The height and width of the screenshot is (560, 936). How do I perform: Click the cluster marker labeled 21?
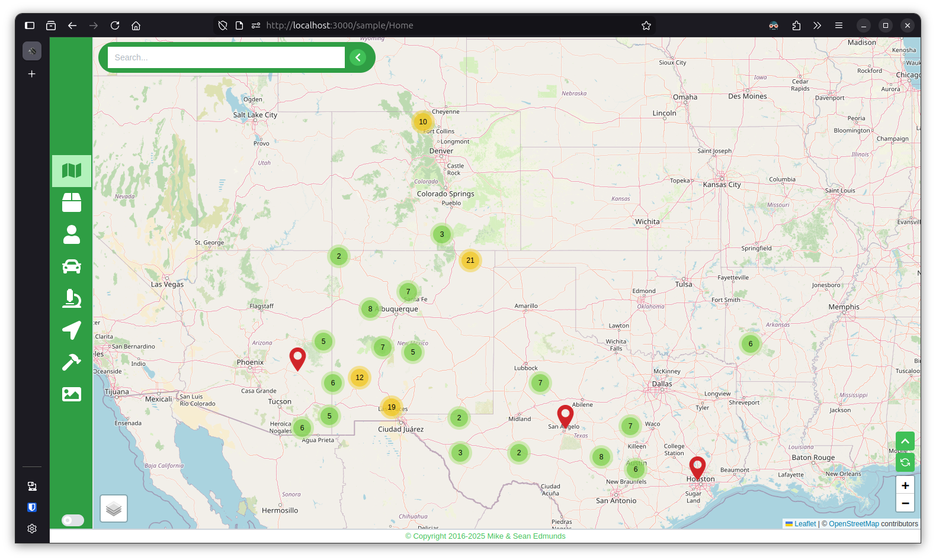470,260
